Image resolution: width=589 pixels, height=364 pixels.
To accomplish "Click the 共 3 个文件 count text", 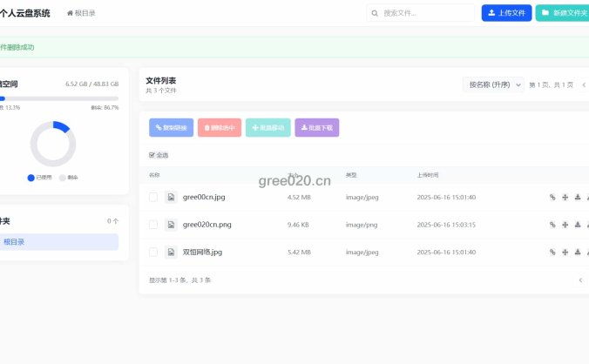I will (161, 91).
